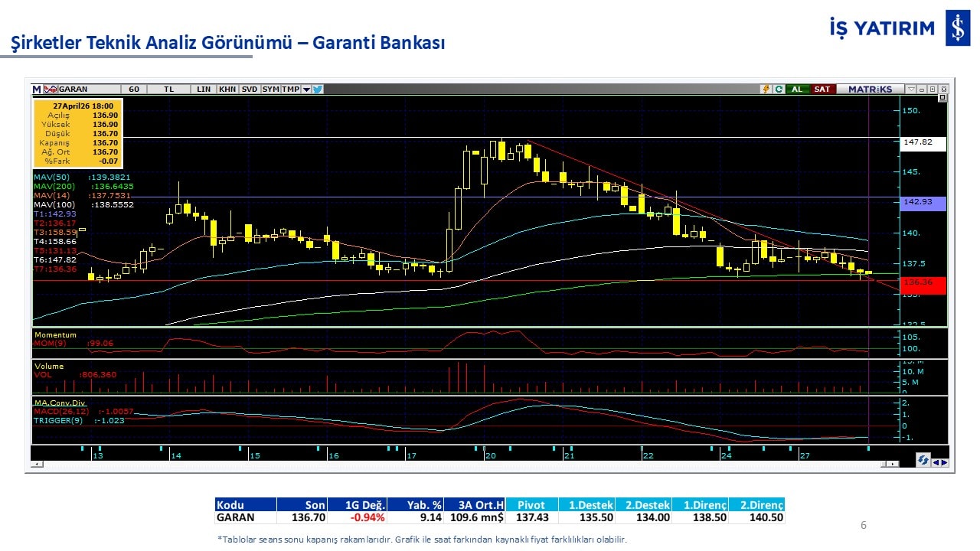Open the dropdown arrow next to TMP
Viewport: 980px width, 551px height.
coord(306,89)
